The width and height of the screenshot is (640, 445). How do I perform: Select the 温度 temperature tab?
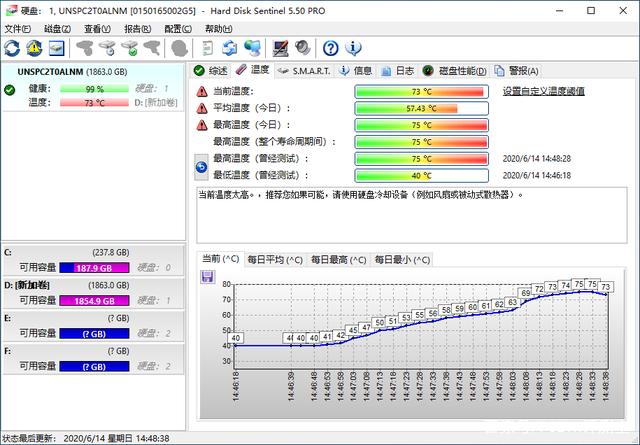click(x=253, y=70)
